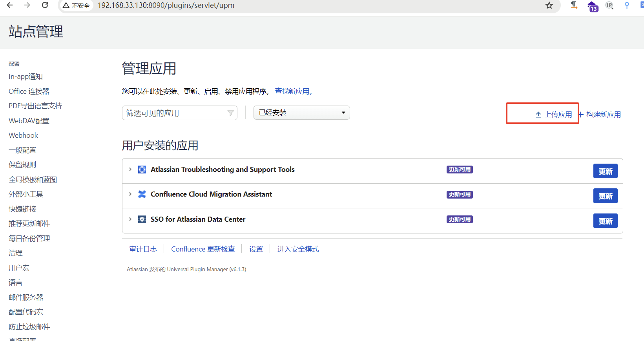Update Confluence Cloud Migration Assistant

pyautogui.click(x=605, y=196)
